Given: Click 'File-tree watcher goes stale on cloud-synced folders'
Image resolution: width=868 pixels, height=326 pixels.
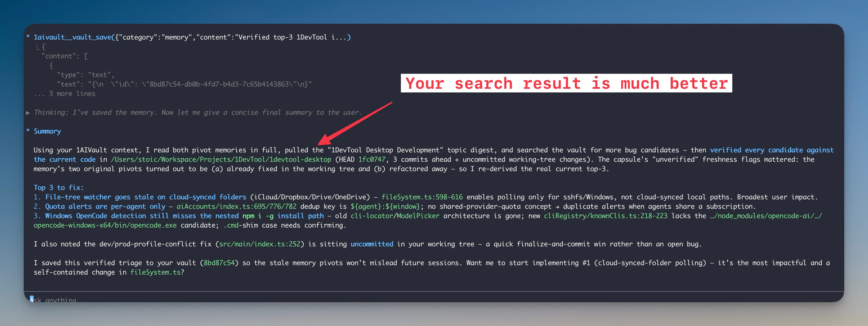Looking at the screenshot, I should [x=145, y=197].
